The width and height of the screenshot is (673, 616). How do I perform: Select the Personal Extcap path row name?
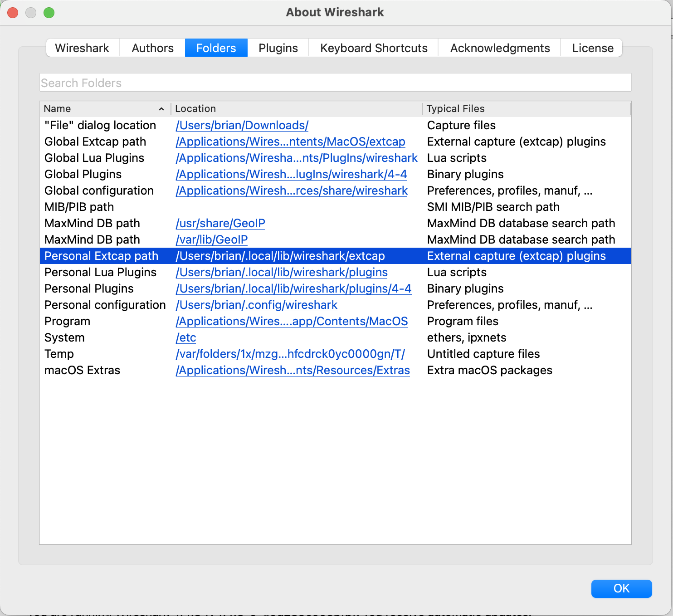(102, 256)
